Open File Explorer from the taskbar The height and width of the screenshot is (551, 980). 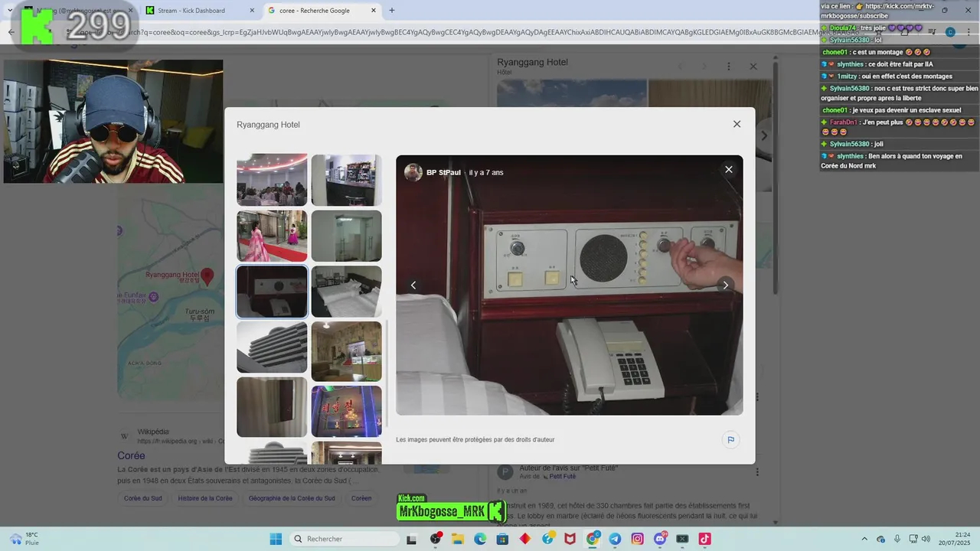[458, 539]
